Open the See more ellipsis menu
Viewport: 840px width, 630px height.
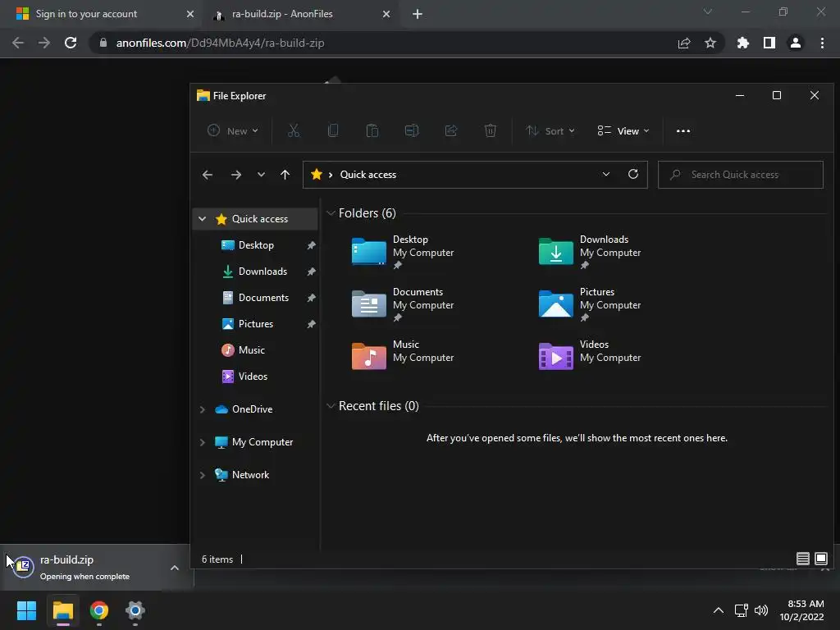pos(683,130)
